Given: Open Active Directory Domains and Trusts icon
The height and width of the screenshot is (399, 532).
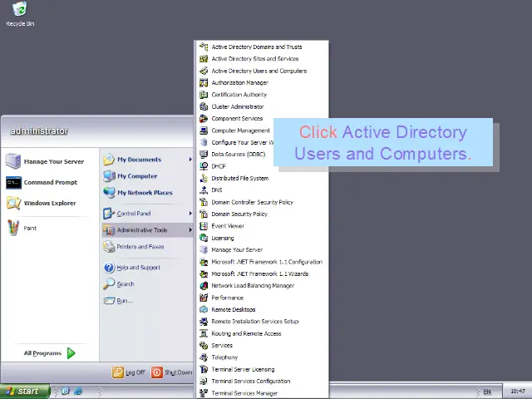Looking at the screenshot, I should click(x=204, y=47).
